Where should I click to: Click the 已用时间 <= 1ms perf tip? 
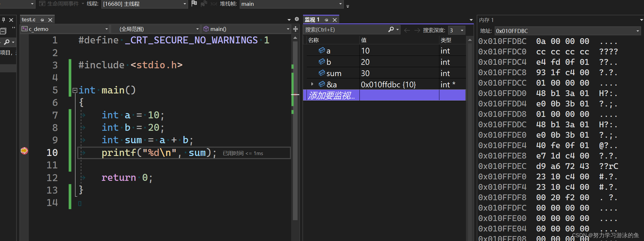(243, 153)
